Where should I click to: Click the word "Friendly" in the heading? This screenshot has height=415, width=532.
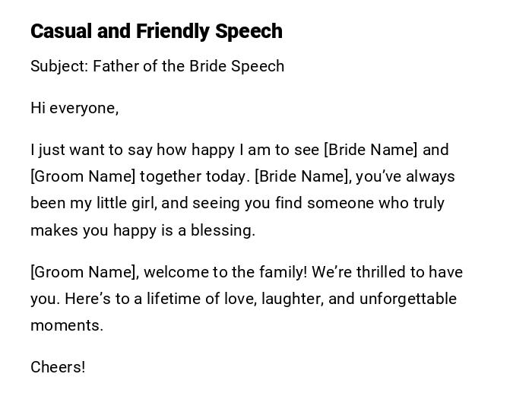[173, 31]
